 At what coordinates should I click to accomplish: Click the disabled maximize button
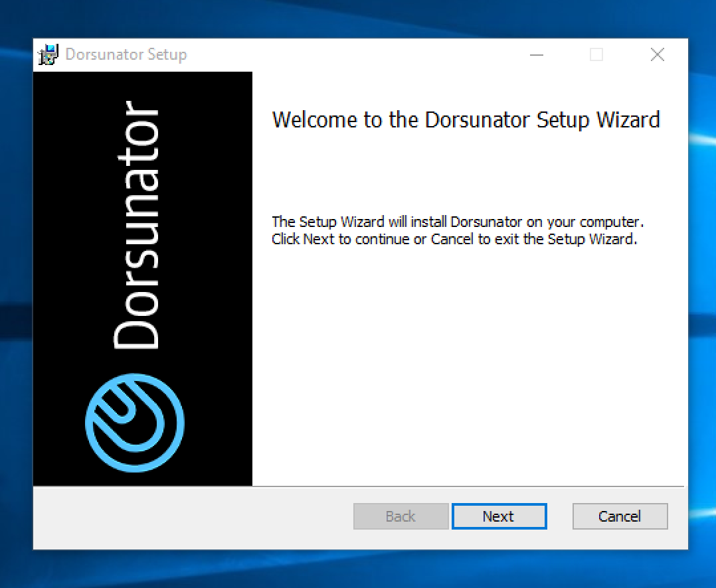click(x=596, y=54)
